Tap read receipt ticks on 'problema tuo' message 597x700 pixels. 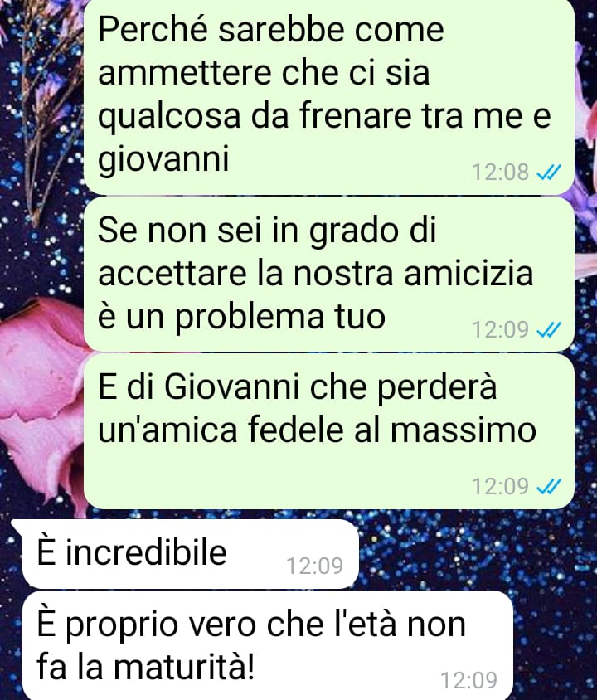click(x=548, y=329)
